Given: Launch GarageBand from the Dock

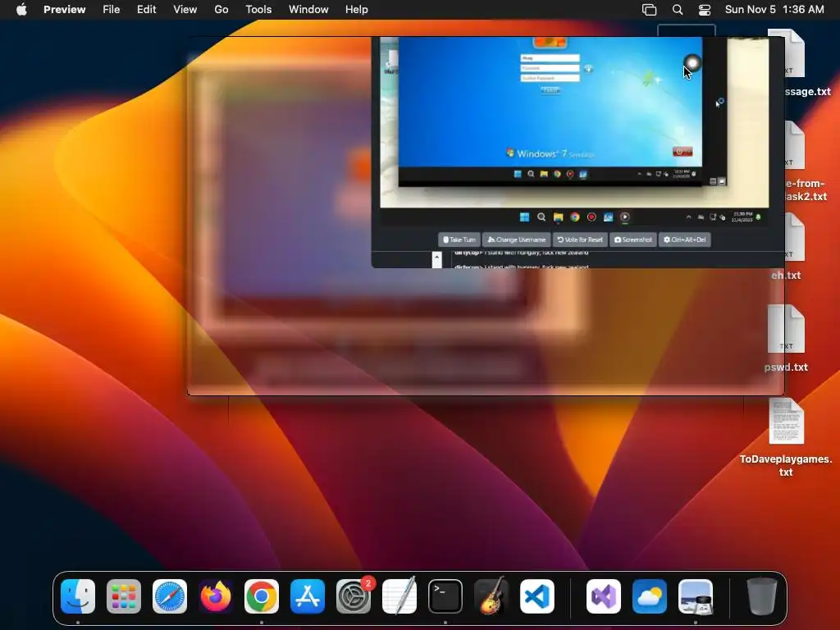Looking at the screenshot, I should [x=491, y=596].
